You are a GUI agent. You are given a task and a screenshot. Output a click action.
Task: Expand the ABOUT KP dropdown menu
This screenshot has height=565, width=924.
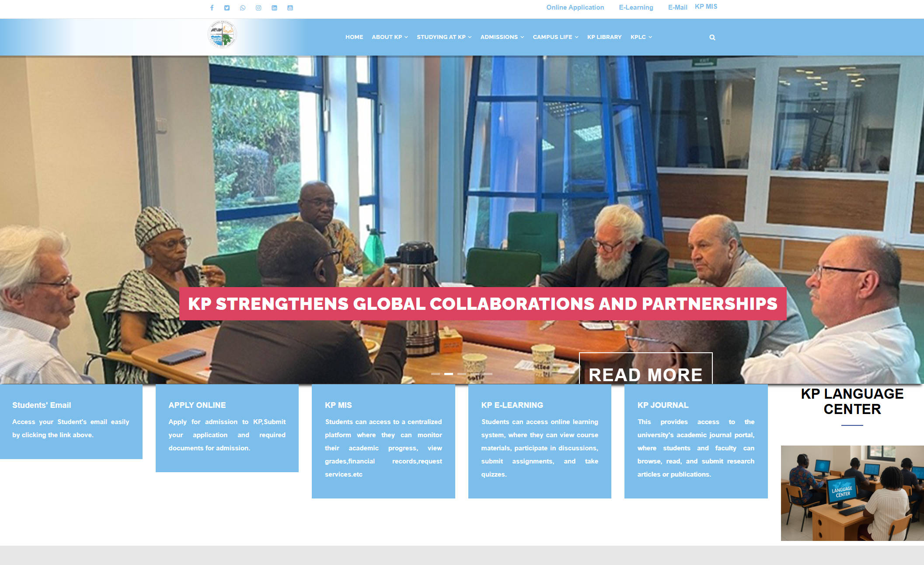(x=389, y=37)
